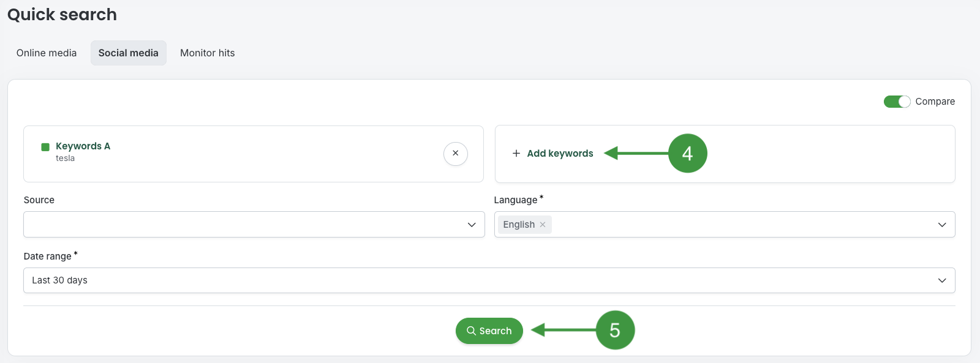Image resolution: width=980 pixels, height=363 pixels.
Task: Open the Last 30 days date range dropdown
Action: tap(478, 280)
